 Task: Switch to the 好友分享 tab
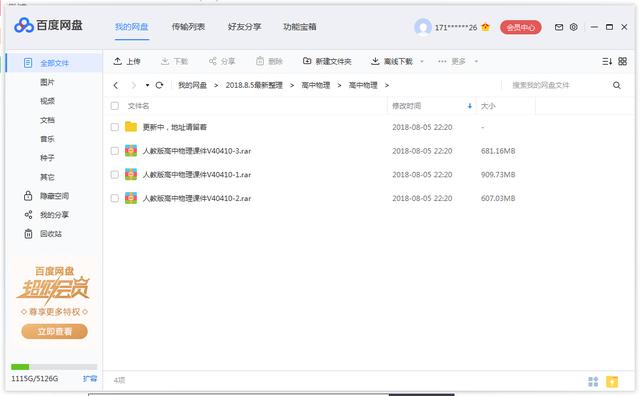pyautogui.click(x=244, y=27)
